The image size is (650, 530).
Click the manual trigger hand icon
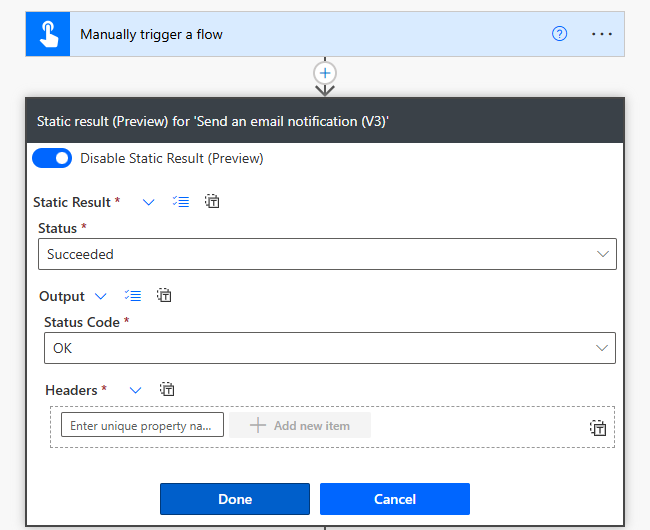pyautogui.click(x=48, y=34)
